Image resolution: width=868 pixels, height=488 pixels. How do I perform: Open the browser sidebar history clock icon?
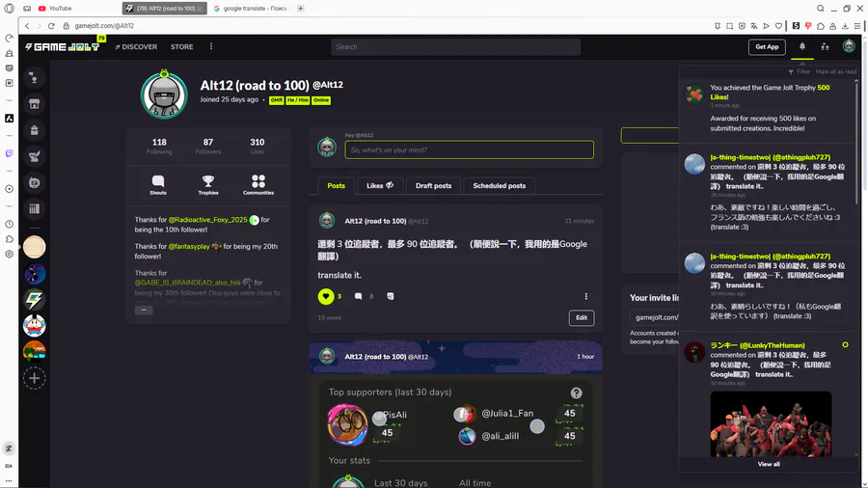click(x=9, y=224)
